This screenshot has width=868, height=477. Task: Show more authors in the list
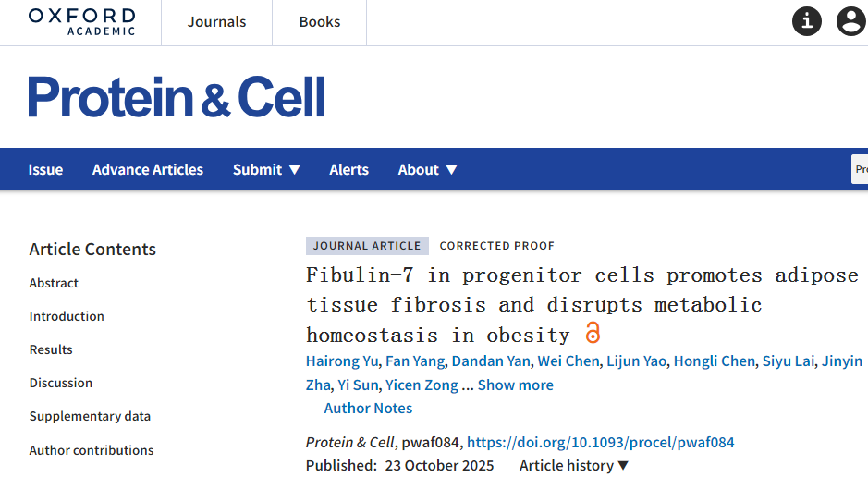point(515,385)
